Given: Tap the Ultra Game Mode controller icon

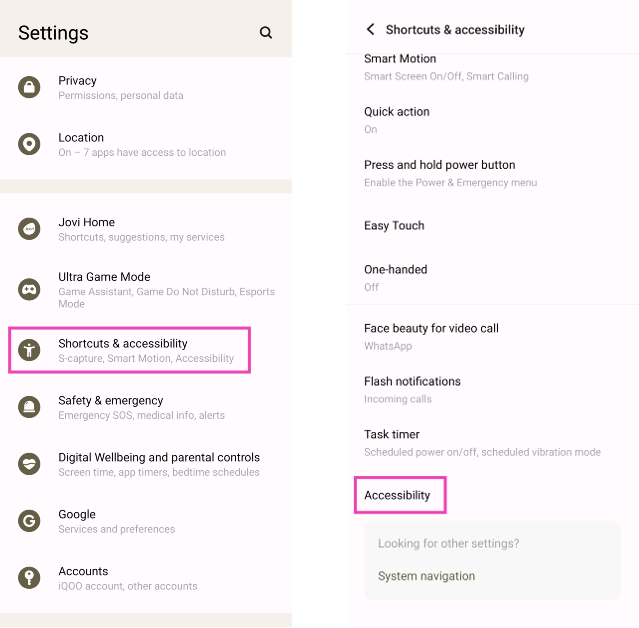Looking at the screenshot, I should [30, 290].
